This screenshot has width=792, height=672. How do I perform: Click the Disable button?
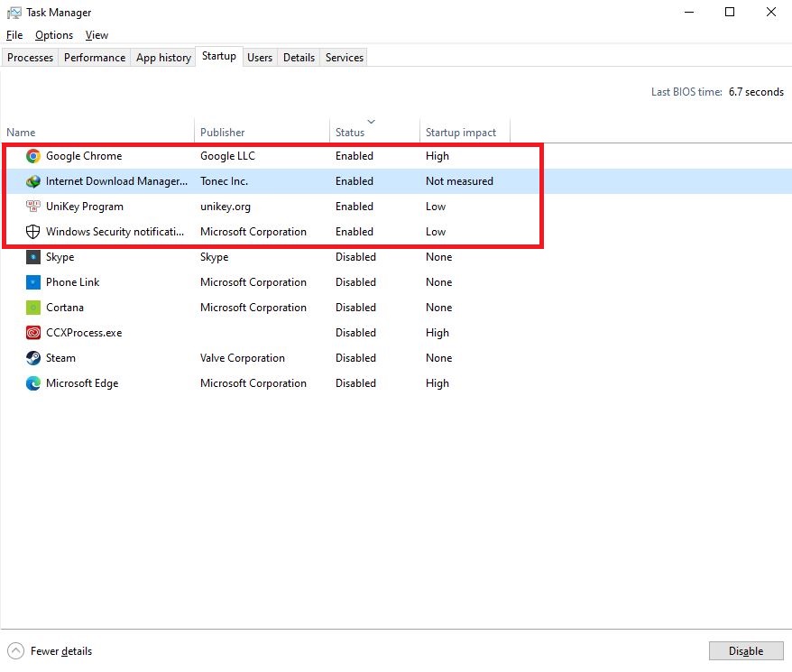coord(746,650)
